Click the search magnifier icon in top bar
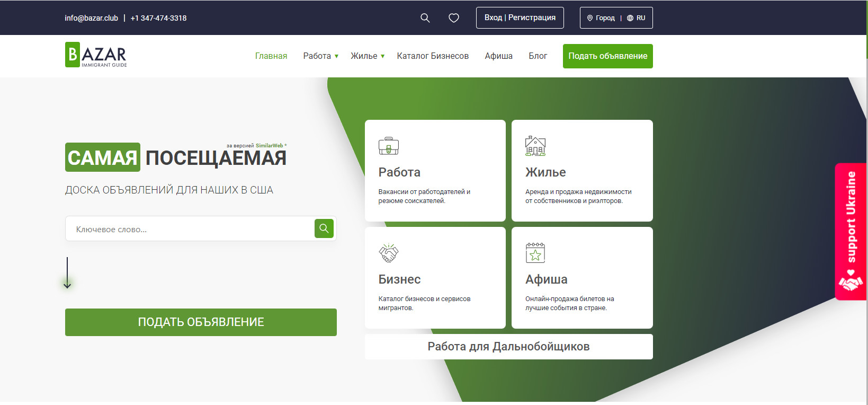Image resolution: width=868 pixels, height=405 pixels. pos(425,18)
